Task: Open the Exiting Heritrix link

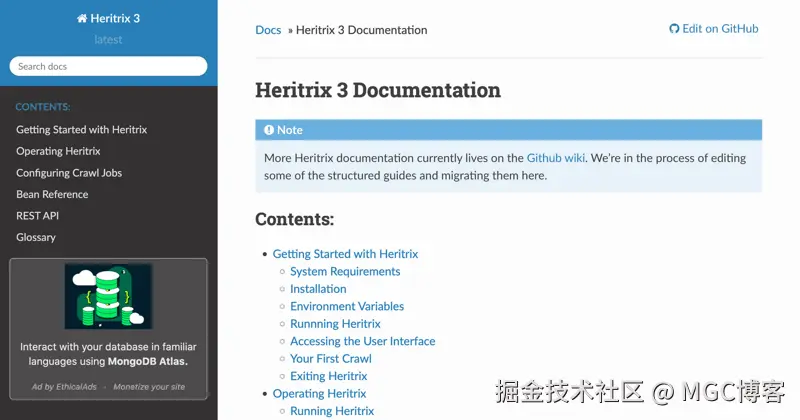Action: 329,376
